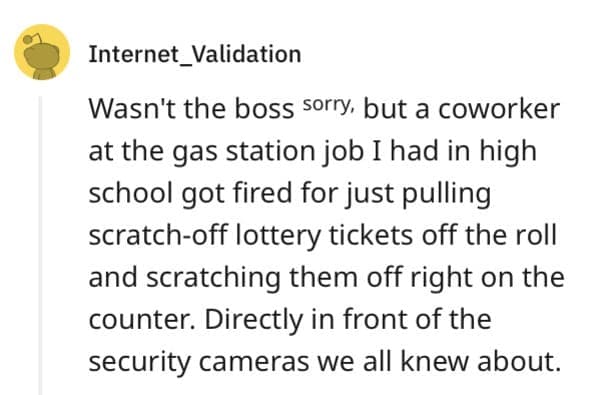Click the Snoo antenna on the avatar

31,38
